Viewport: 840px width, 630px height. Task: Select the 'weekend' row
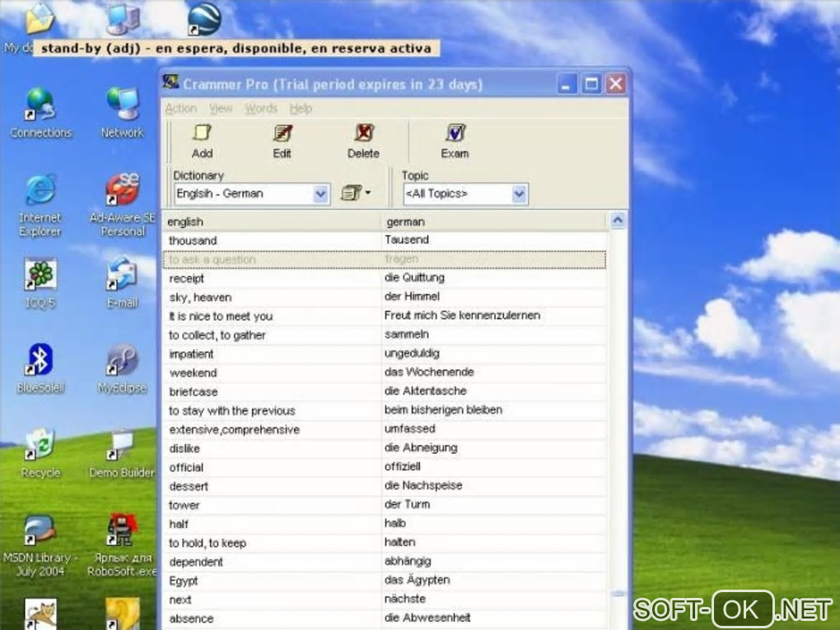pyautogui.click(x=385, y=372)
